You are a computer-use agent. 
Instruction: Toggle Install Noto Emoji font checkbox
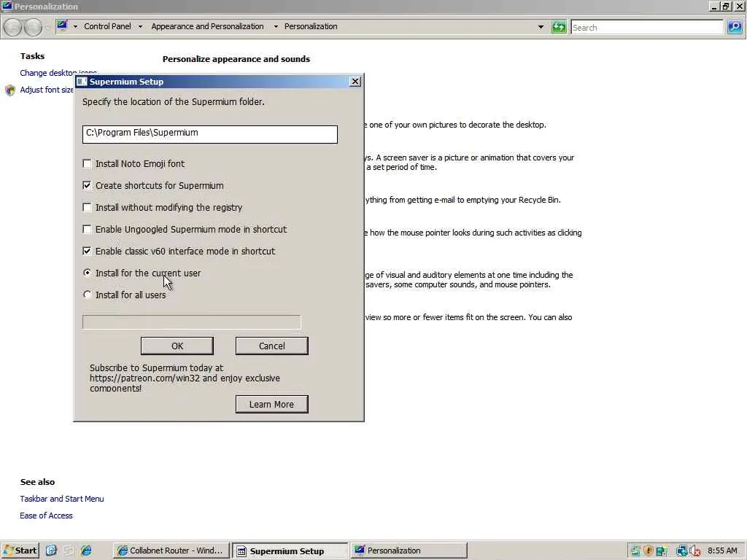click(x=87, y=164)
